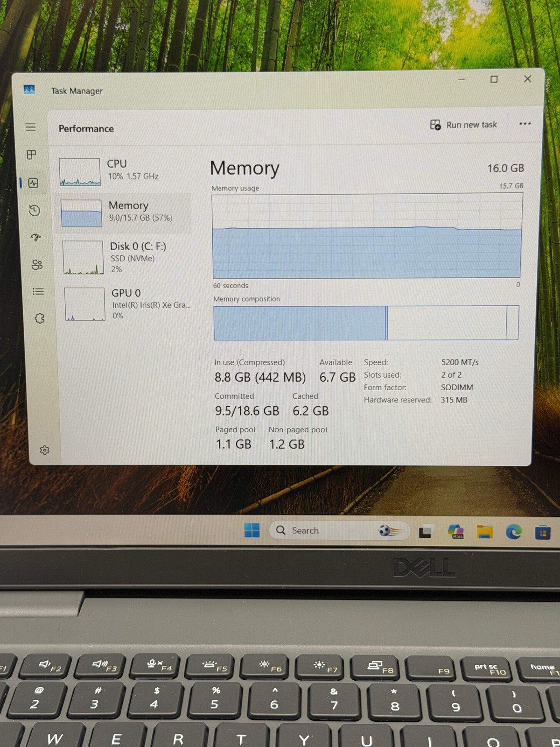Click the Disk 0 mini graph

pos(83,257)
